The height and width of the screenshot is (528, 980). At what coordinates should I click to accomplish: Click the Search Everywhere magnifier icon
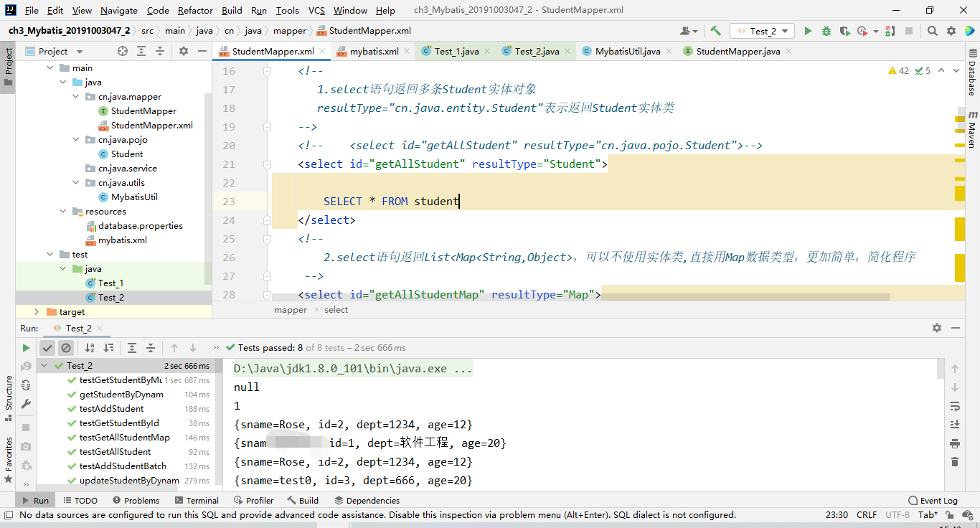932,31
